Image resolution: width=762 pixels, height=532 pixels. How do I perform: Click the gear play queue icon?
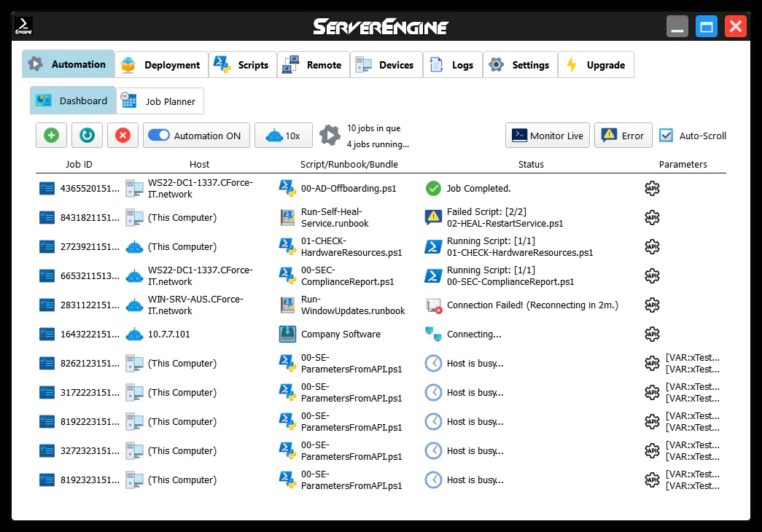tap(330, 136)
